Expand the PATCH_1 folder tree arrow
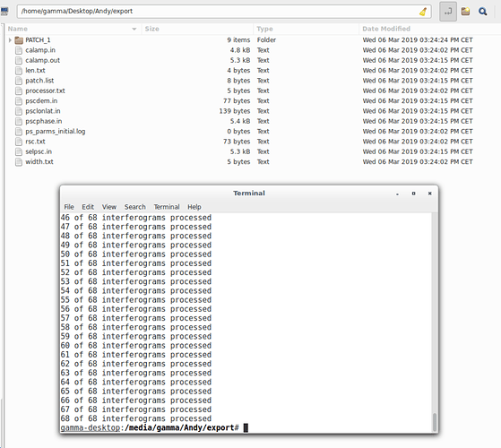Image resolution: width=501 pixels, height=448 pixels. pyautogui.click(x=10, y=40)
